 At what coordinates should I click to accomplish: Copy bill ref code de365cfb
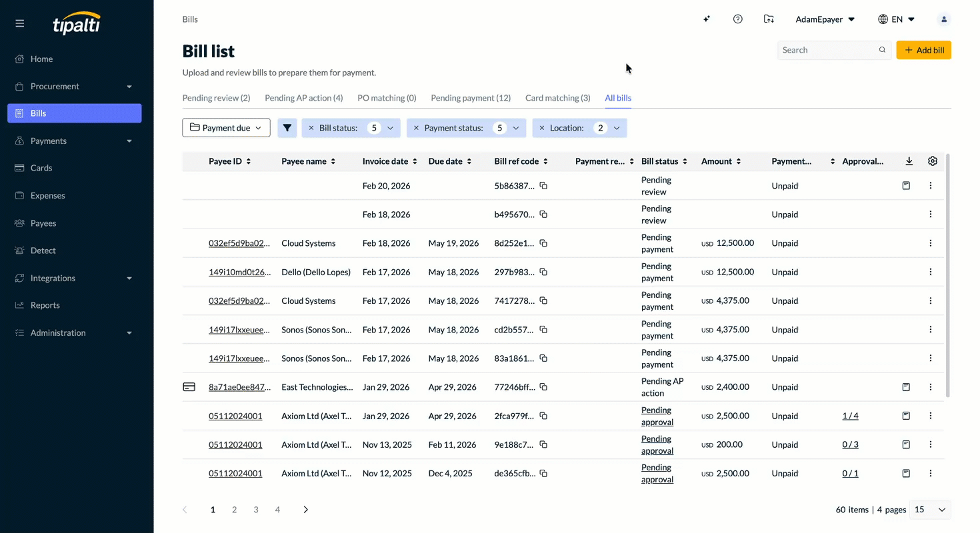coord(543,474)
